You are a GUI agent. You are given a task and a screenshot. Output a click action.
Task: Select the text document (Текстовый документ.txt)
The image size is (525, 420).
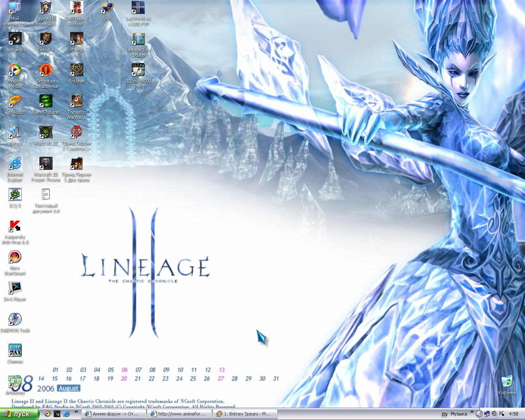(46, 195)
